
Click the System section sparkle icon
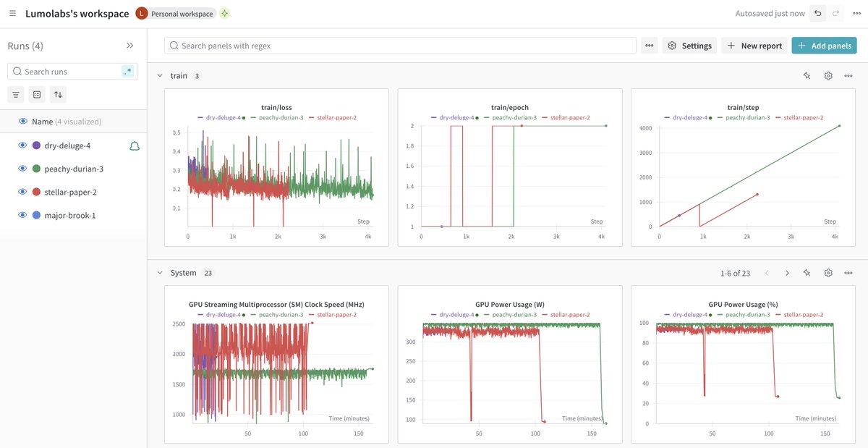[x=807, y=273]
